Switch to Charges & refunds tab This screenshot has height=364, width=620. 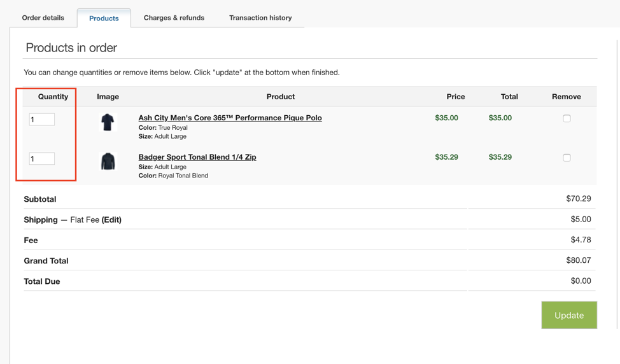click(x=174, y=18)
